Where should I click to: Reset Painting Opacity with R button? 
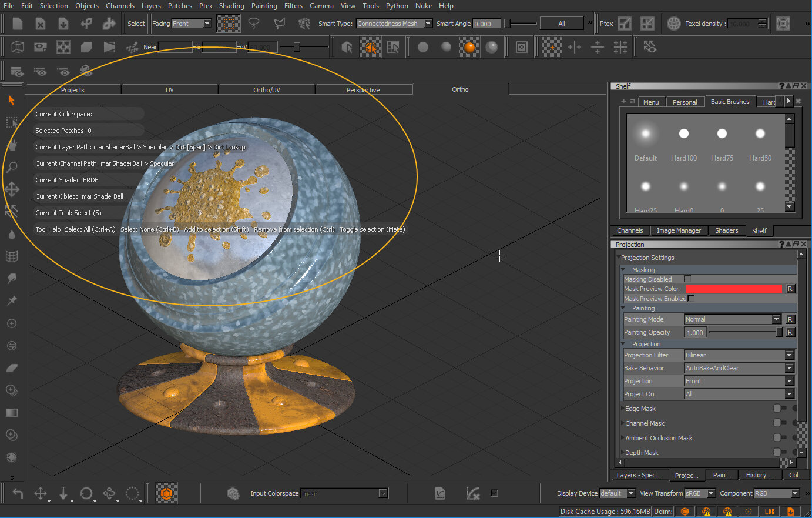click(x=790, y=332)
